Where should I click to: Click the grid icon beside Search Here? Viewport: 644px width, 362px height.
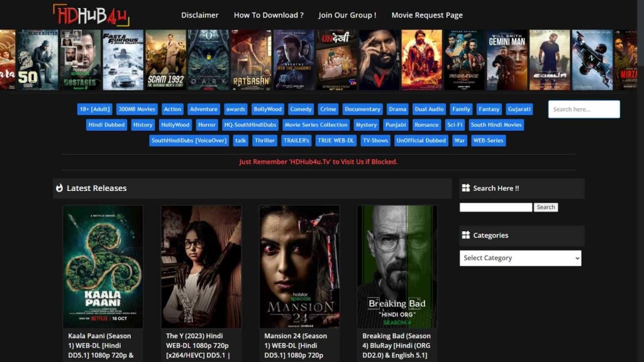tap(466, 188)
